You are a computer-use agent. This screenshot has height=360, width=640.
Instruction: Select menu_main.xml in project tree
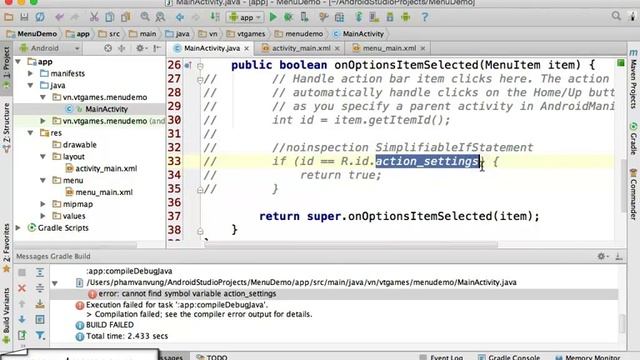[x=99, y=192]
